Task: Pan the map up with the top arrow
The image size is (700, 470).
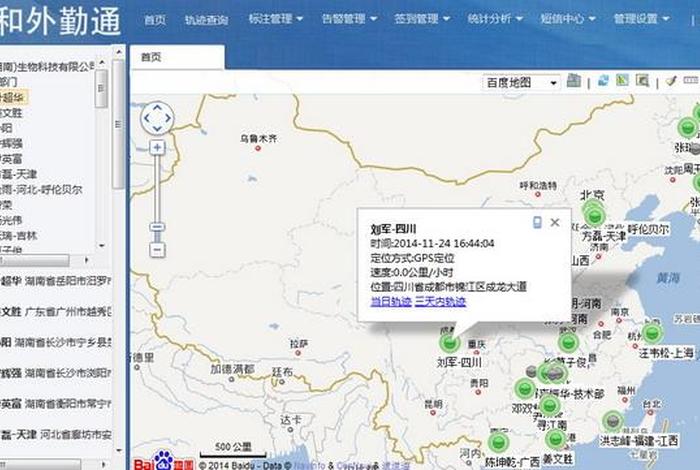Action: tap(157, 108)
